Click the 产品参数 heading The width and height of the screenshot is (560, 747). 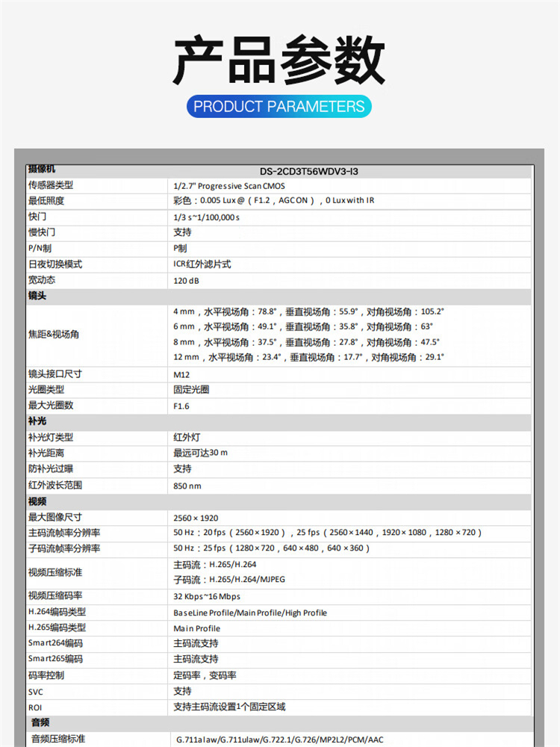pos(279,60)
